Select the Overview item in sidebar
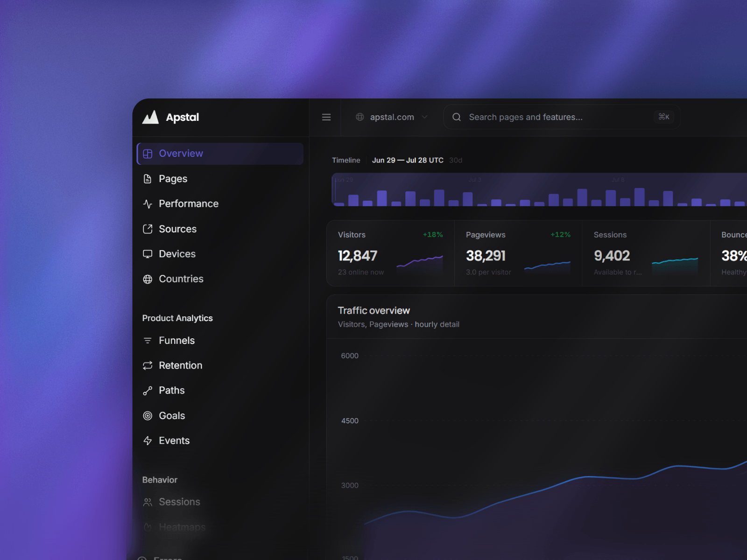Screen dimensions: 747x560 [220, 154]
